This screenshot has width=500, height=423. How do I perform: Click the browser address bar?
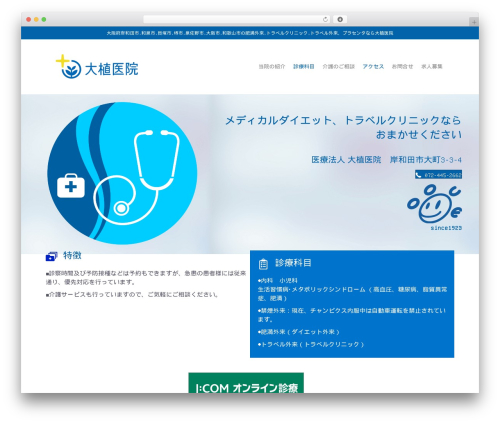[x=237, y=19]
